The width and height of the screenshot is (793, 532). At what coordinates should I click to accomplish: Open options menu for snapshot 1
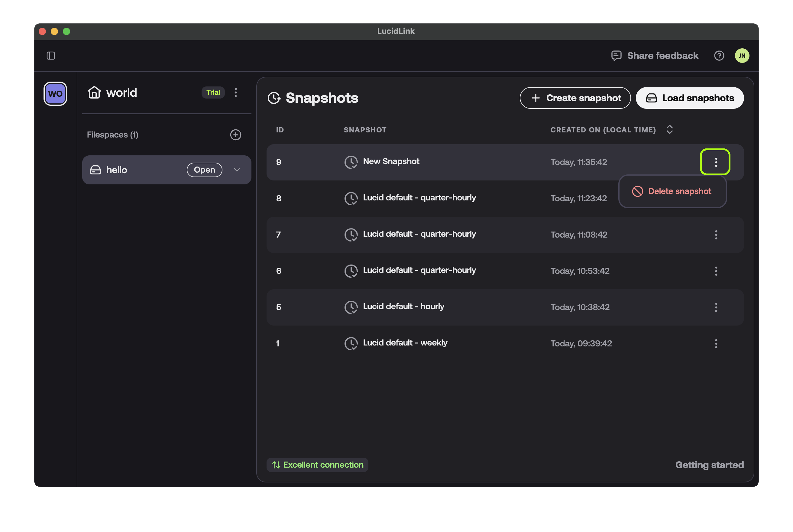click(x=716, y=344)
